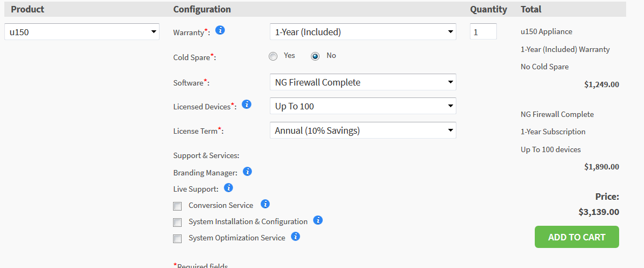644x268 pixels.
Task: Tick System Optimization Service checkbox
Action: [x=177, y=239]
